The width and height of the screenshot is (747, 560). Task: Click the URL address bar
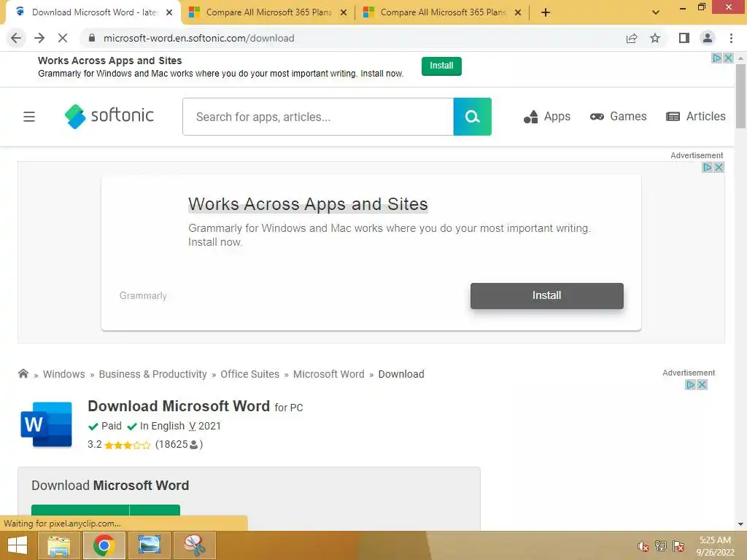[x=352, y=38]
